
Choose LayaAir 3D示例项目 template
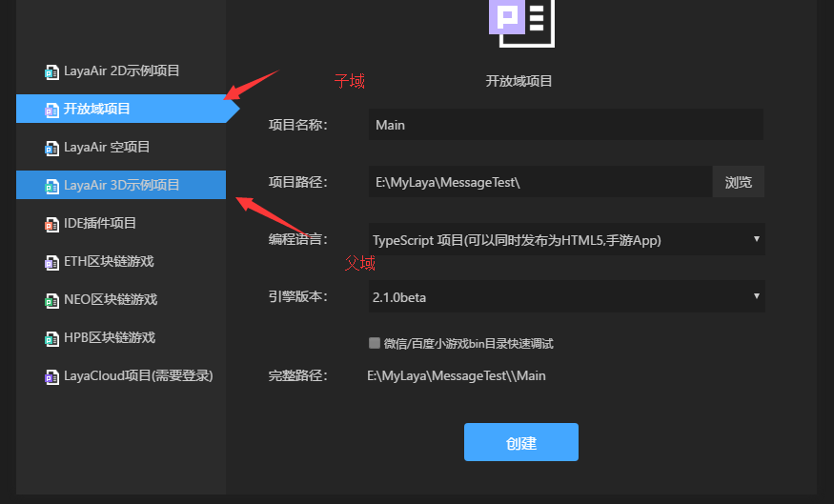tap(121, 185)
